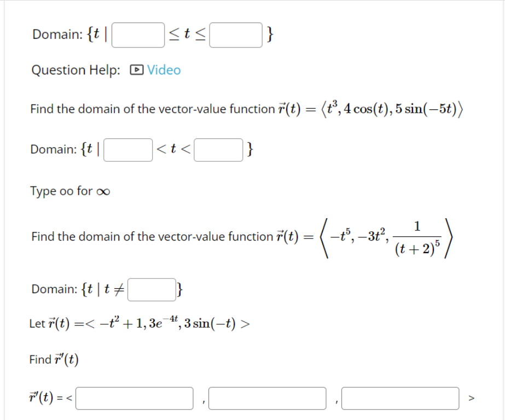Screen dimensions: 505x420
Task: Select the right input of the strict inequality domain
Action: pos(218,150)
